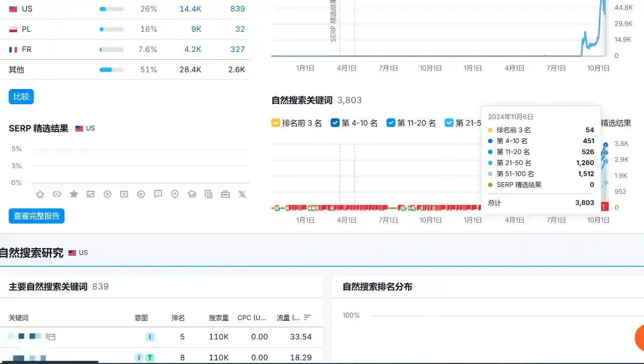Click the briefcase jobs SERP icon
The height and width of the screenshot is (364, 644).
tap(225, 194)
